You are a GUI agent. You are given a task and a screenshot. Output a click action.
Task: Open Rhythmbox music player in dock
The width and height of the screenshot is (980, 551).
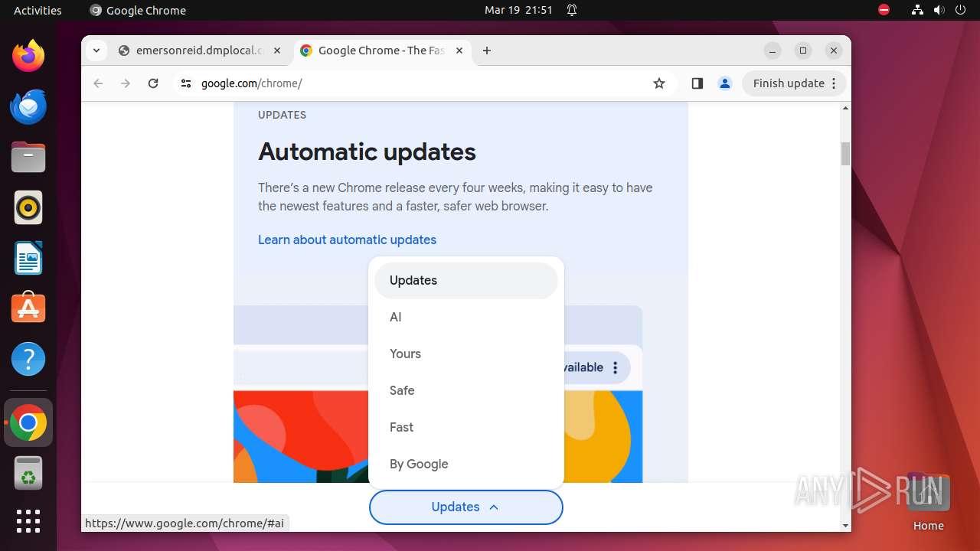tap(28, 207)
